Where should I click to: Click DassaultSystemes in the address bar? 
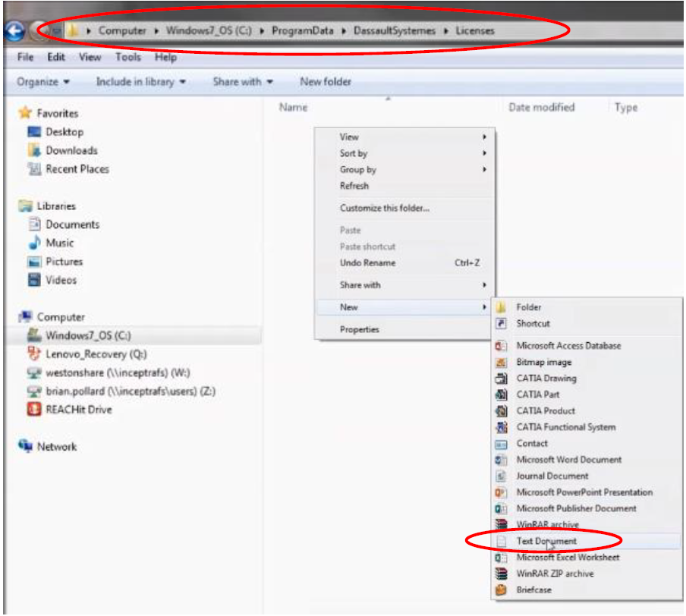pyautogui.click(x=394, y=31)
